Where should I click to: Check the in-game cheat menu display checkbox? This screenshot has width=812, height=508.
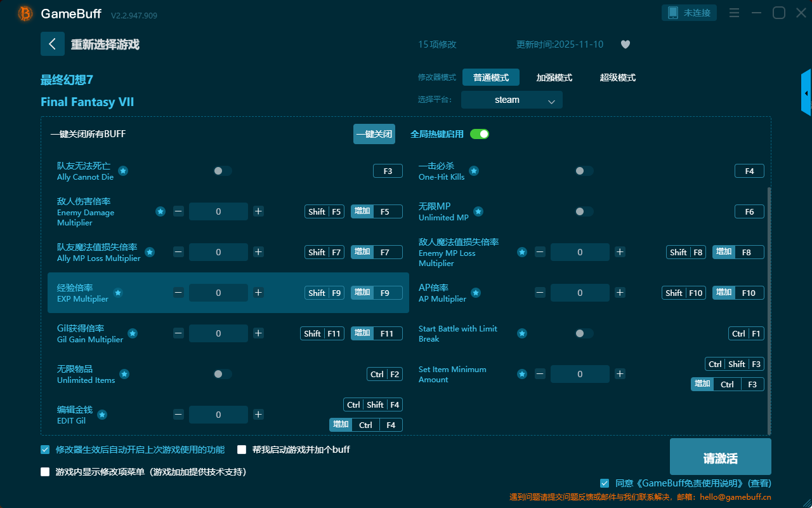(x=45, y=472)
